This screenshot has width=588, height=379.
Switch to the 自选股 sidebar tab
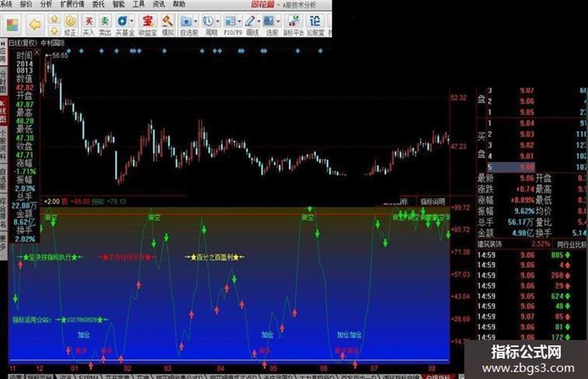pyautogui.click(x=3, y=179)
